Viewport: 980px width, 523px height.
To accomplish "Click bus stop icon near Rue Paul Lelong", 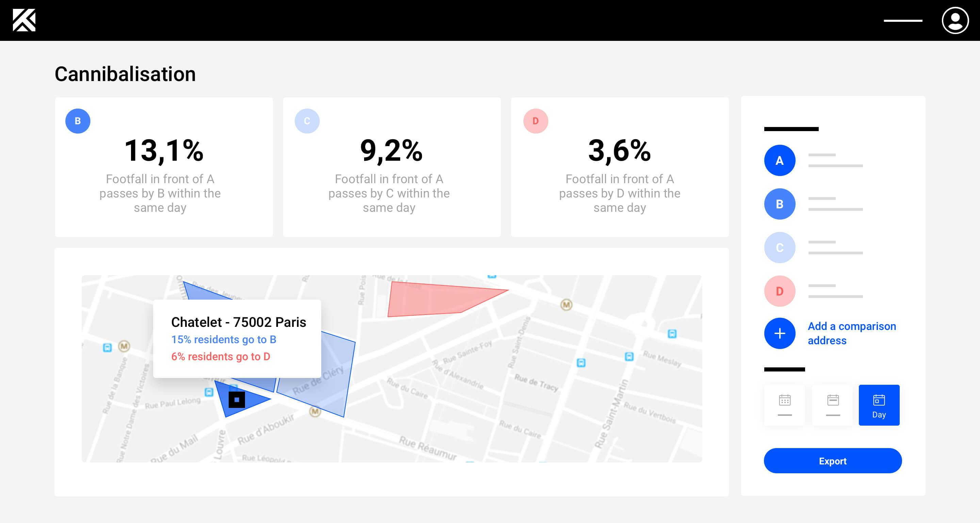I will coord(209,392).
